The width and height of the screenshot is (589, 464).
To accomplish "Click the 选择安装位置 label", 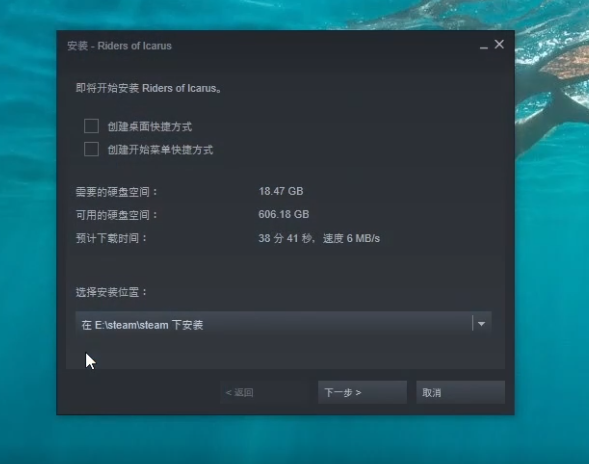I will tap(111, 292).
